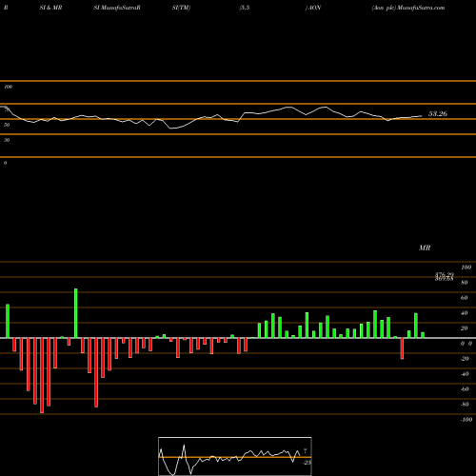Click the -40 label on MR axis
476x476 pixels.
[465, 374]
